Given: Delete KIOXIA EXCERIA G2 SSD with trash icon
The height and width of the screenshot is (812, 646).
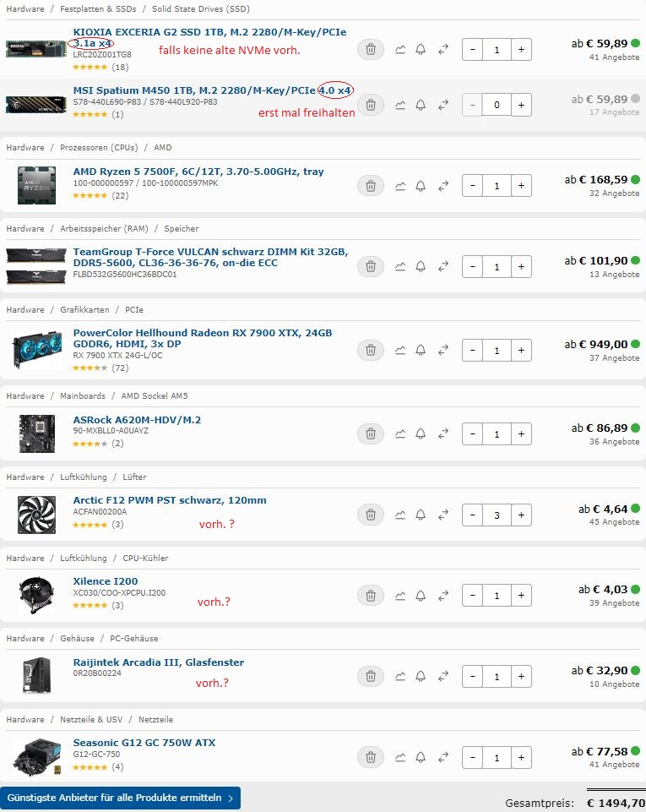Looking at the screenshot, I should tap(371, 49).
